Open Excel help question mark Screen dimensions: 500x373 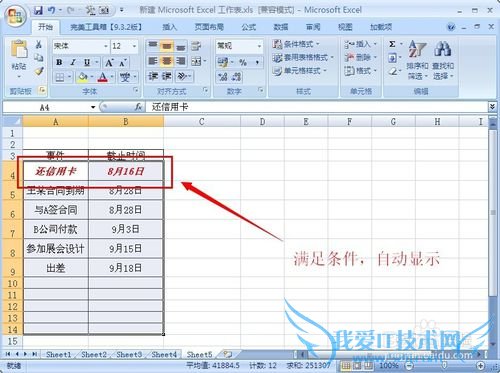451,27
